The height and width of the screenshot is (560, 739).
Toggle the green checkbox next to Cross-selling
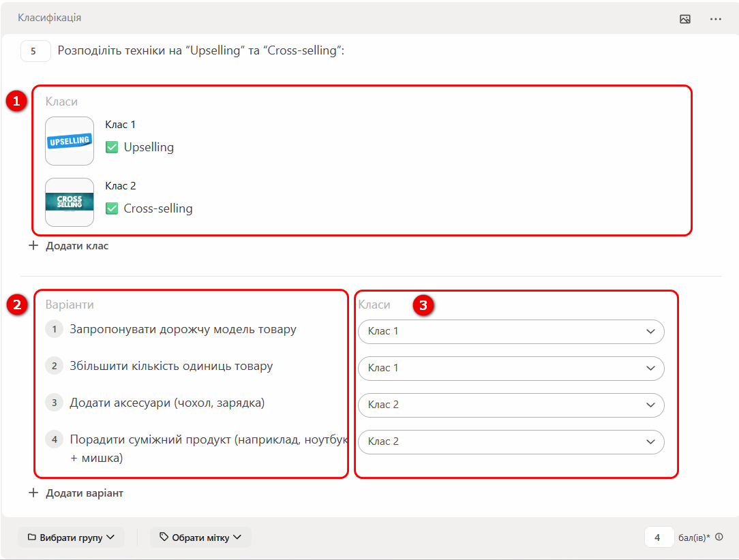pyautogui.click(x=112, y=208)
